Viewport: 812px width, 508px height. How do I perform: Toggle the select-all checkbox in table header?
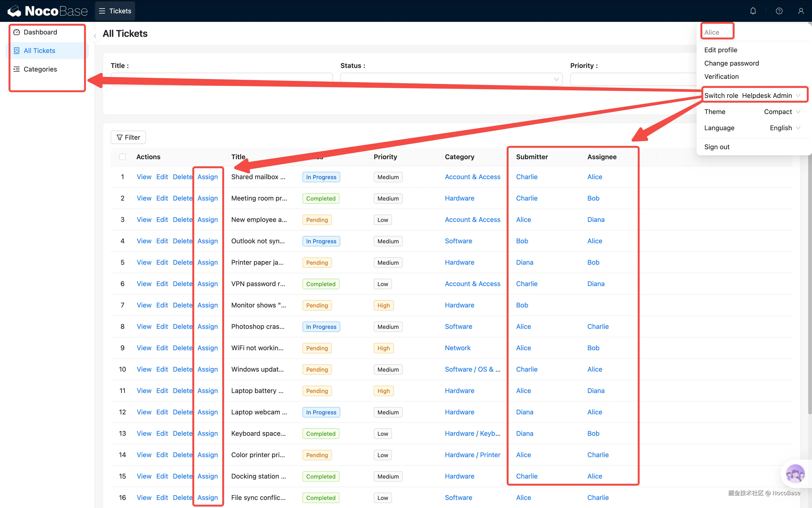coord(123,157)
